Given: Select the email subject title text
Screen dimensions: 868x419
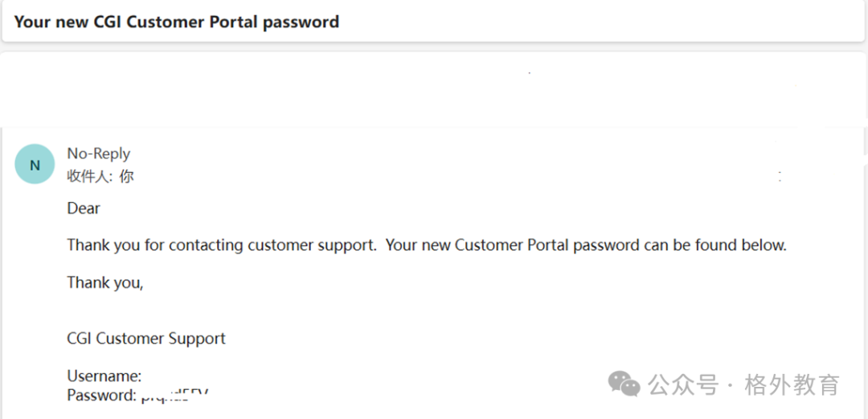Looking at the screenshot, I should coord(177,22).
